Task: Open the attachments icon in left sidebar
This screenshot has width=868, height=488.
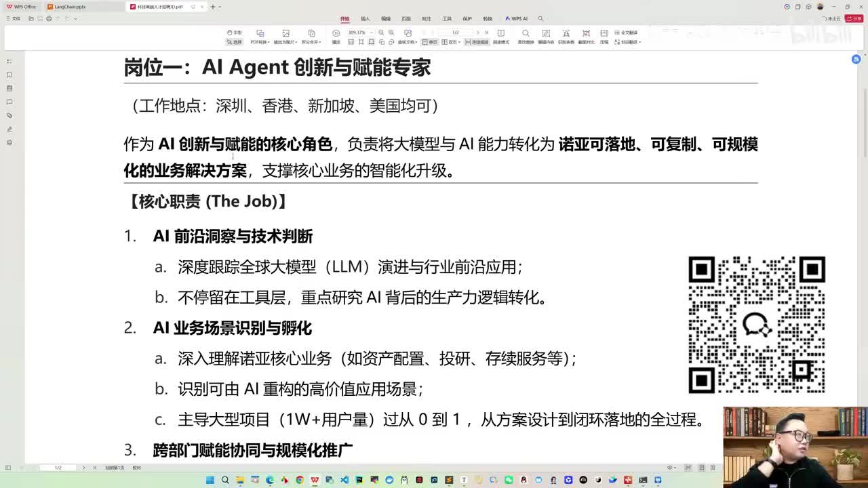Action: pyautogui.click(x=9, y=115)
